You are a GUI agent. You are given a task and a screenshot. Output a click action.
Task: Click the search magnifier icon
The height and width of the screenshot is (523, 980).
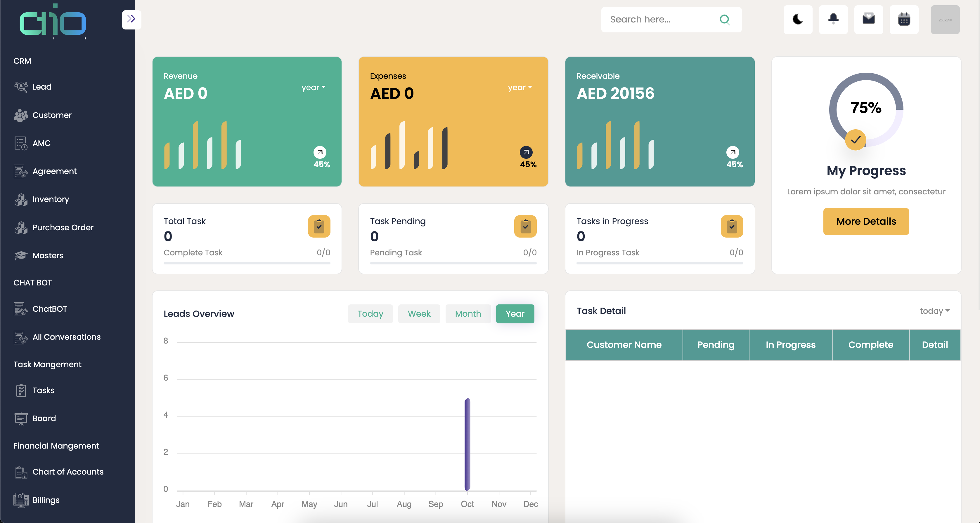tap(725, 19)
